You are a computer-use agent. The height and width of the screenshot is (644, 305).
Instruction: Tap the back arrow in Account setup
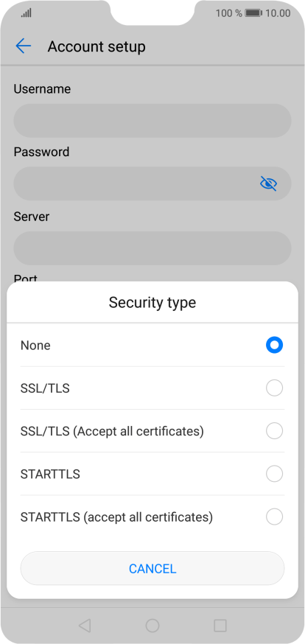coord(24,46)
